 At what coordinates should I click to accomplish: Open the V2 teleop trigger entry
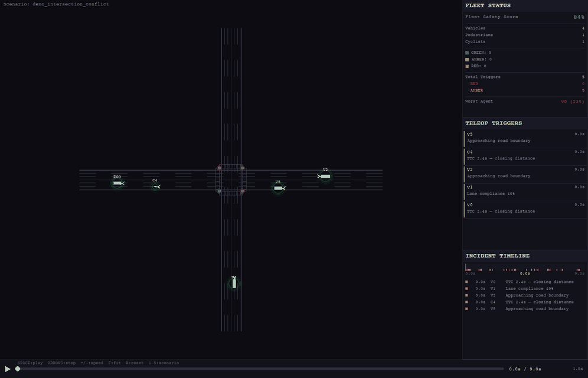pyautogui.click(x=525, y=173)
